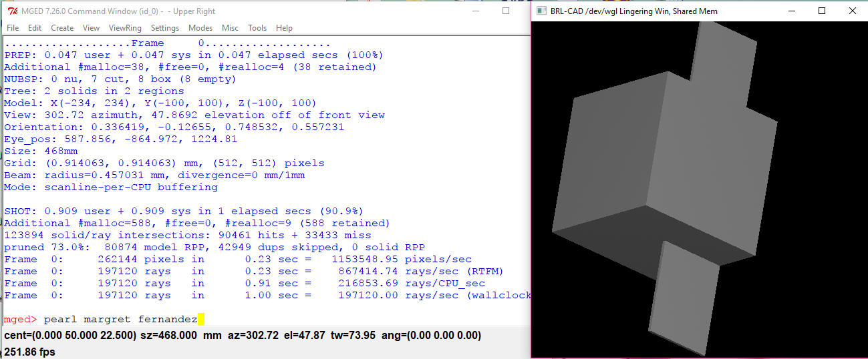Click the 'Size: 468mm' output line
868x359 pixels.
click(41, 151)
